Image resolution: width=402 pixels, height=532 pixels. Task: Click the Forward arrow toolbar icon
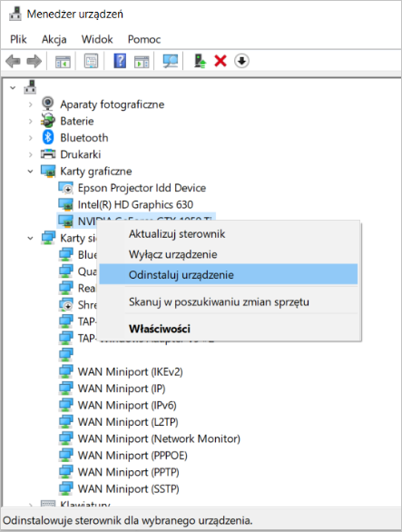34,62
